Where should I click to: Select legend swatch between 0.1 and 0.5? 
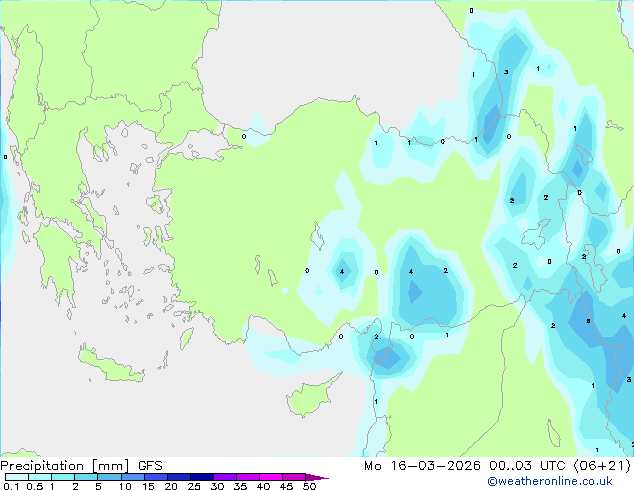pyautogui.click(x=17, y=477)
